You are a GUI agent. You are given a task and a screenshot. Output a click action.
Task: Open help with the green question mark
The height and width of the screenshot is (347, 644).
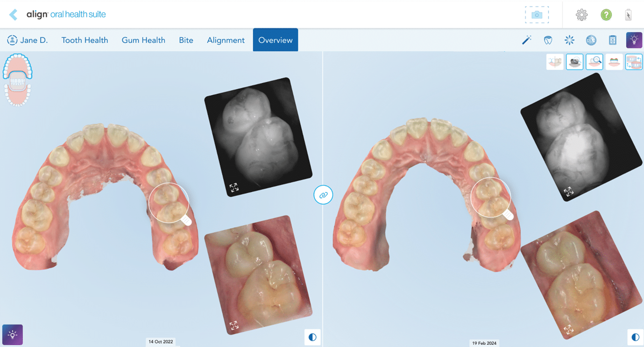point(606,15)
